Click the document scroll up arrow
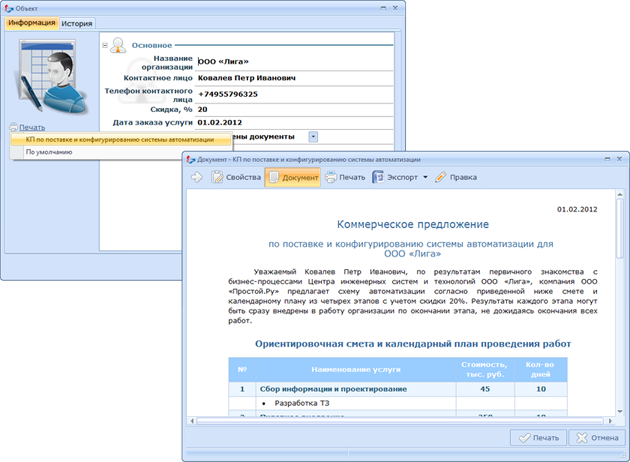 tap(620, 195)
